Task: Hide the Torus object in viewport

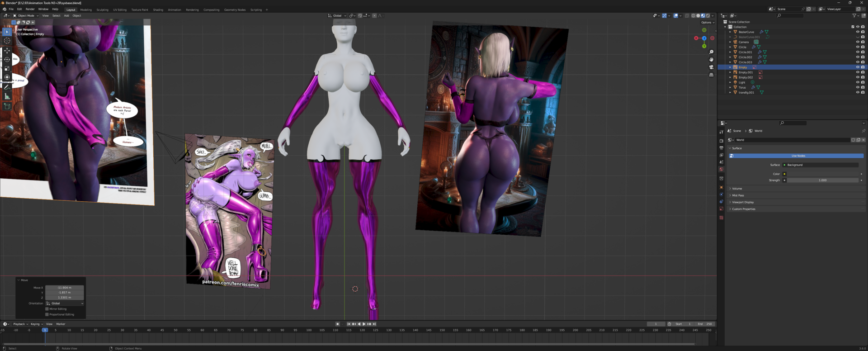Action: [858, 87]
